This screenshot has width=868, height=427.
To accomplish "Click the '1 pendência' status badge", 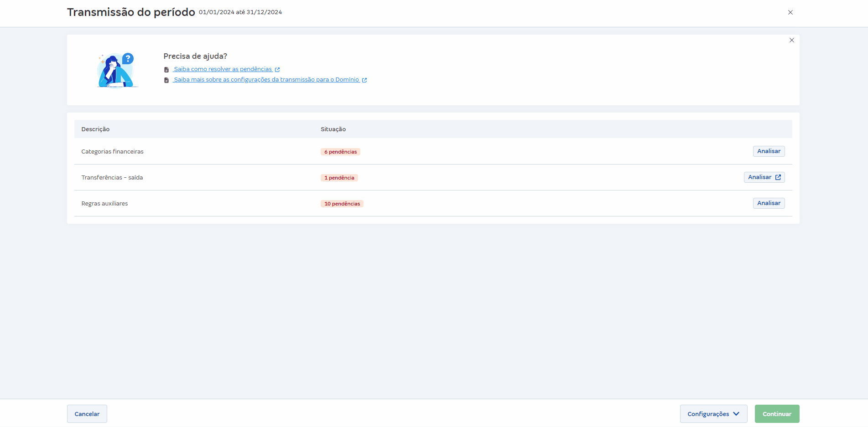I will [339, 178].
